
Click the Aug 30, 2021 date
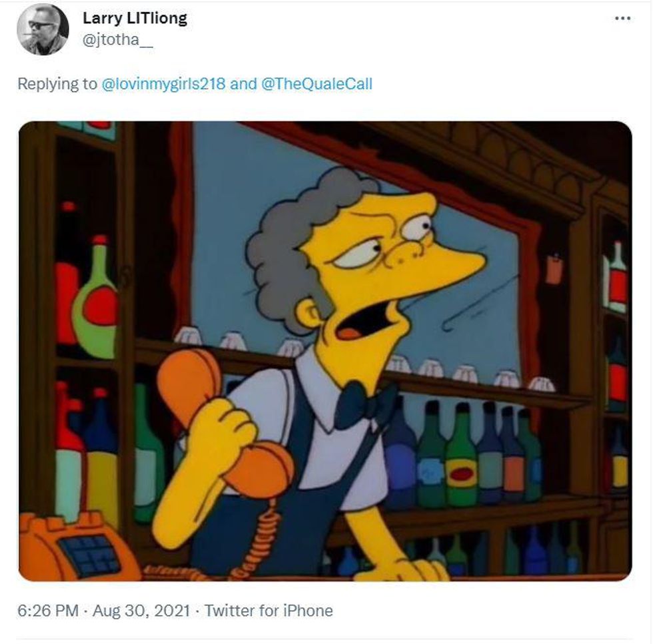point(141,610)
